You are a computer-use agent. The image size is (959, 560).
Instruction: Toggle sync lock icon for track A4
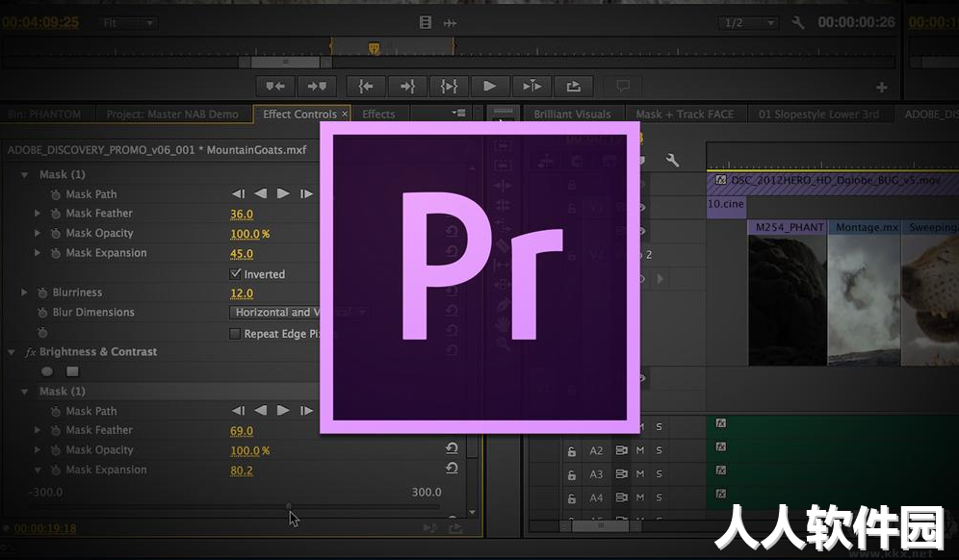coord(621,497)
